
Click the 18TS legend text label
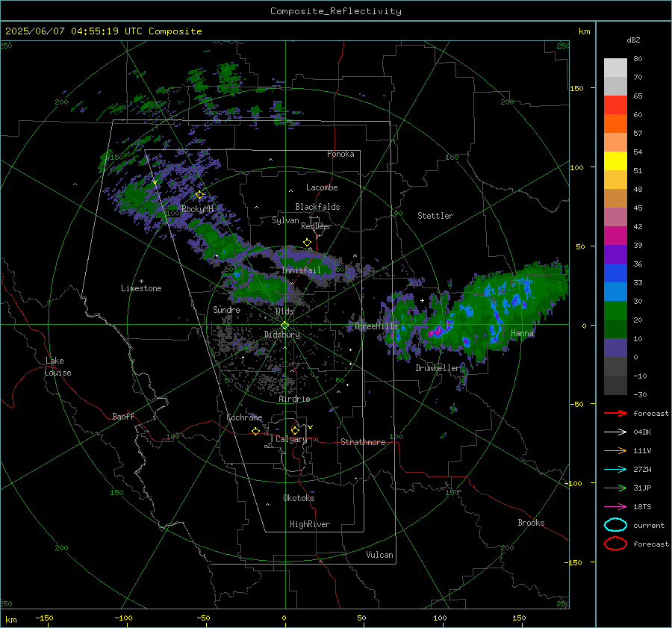point(642,507)
